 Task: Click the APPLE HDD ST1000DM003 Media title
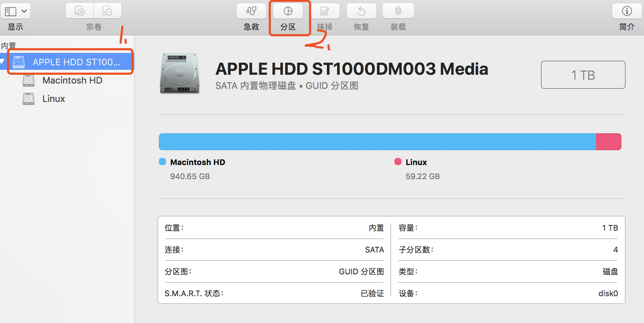coord(352,69)
